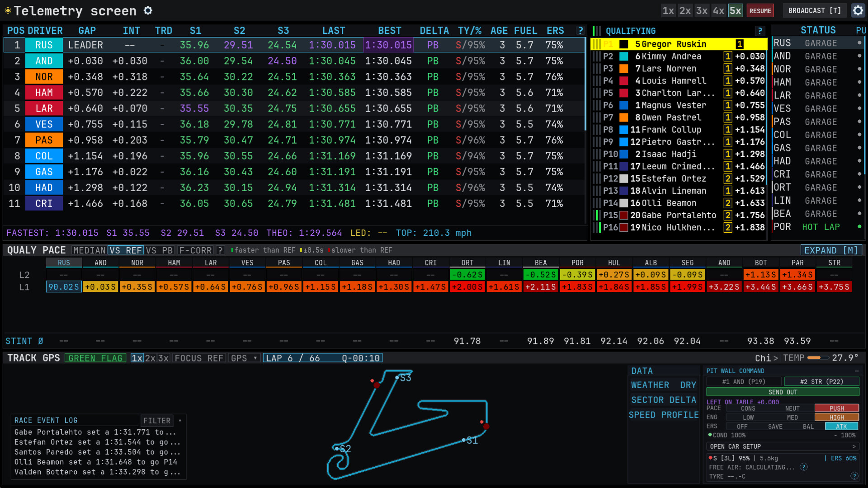
Task: Open the QUALY PACE help question mark
Action: coord(220,250)
